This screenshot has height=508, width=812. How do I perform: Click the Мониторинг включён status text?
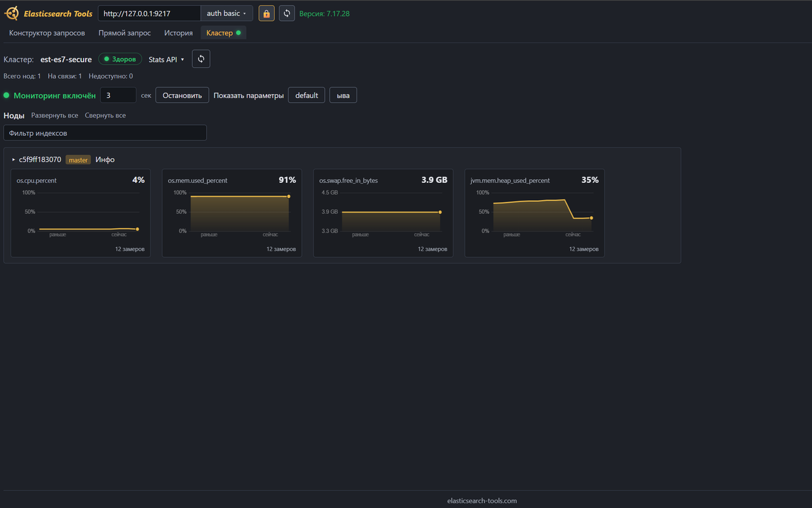point(55,95)
